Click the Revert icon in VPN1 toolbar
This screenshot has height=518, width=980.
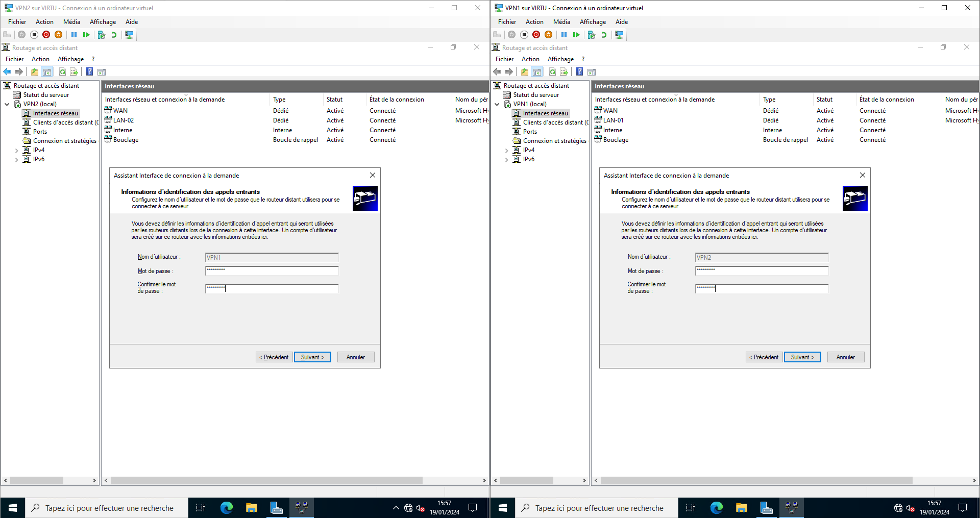604,35
